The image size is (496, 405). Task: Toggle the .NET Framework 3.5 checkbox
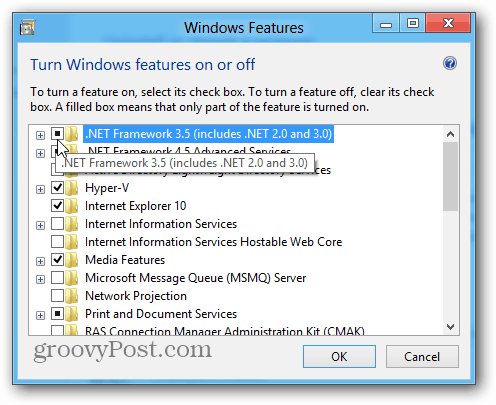57,134
